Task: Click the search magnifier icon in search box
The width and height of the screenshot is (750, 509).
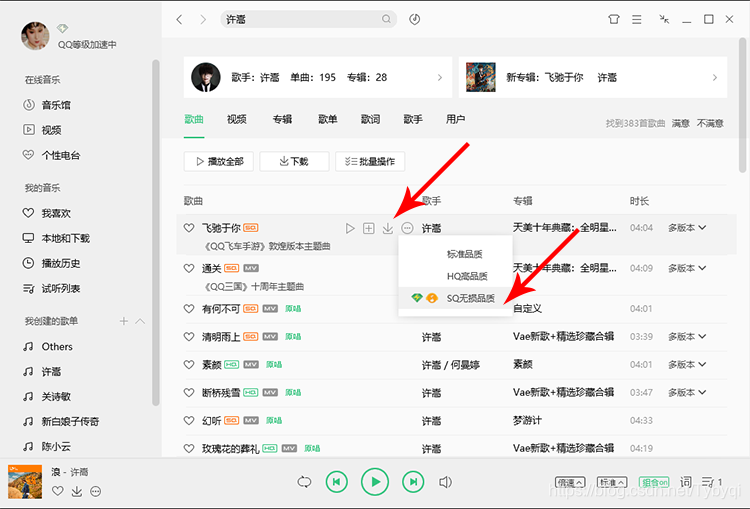Action: pyautogui.click(x=386, y=19)
